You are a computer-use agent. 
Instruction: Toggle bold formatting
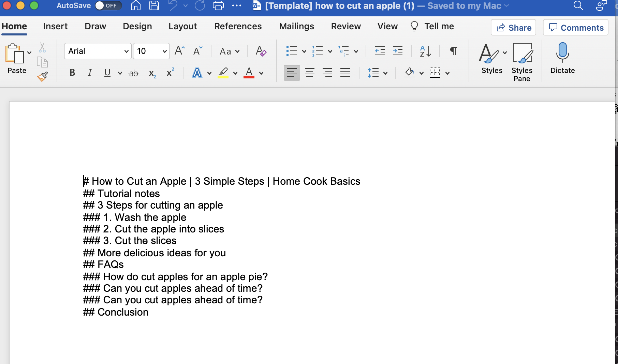tap(72, 73)
